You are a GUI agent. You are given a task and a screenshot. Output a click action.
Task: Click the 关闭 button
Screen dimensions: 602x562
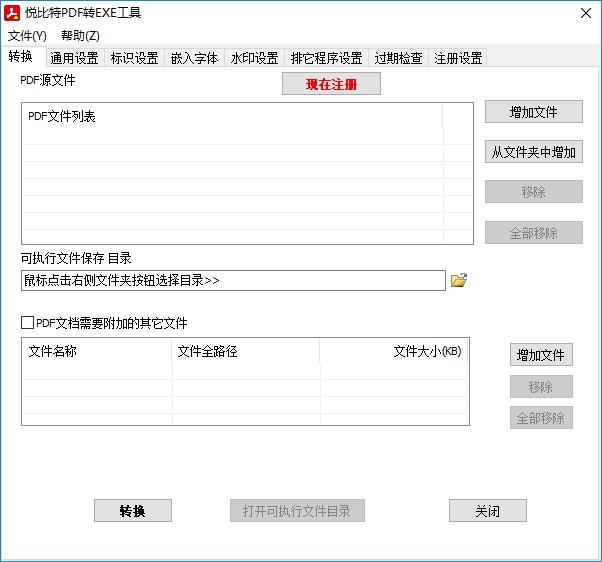[x=487, y=511]
